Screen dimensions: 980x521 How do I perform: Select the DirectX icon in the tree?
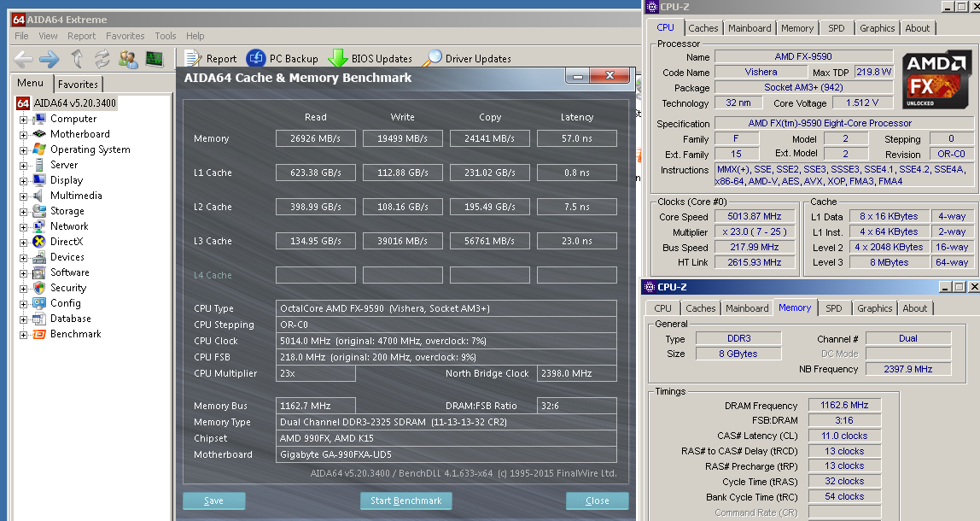coord(39,242)
